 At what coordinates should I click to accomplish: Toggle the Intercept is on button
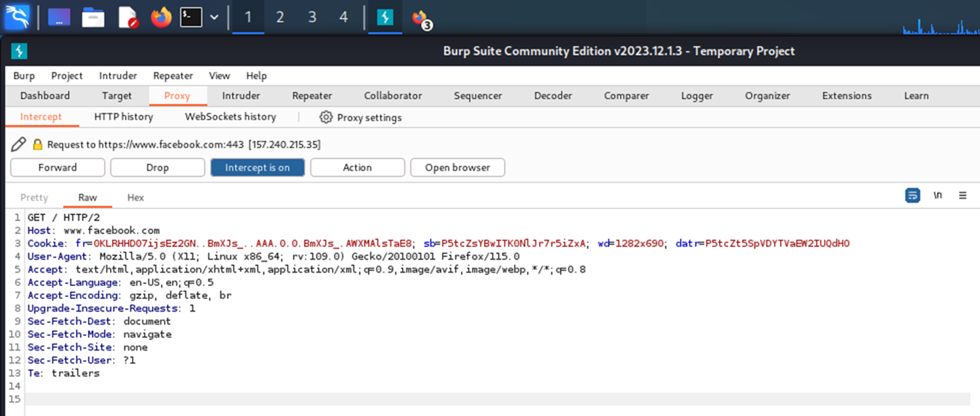[x=257, y=167]
